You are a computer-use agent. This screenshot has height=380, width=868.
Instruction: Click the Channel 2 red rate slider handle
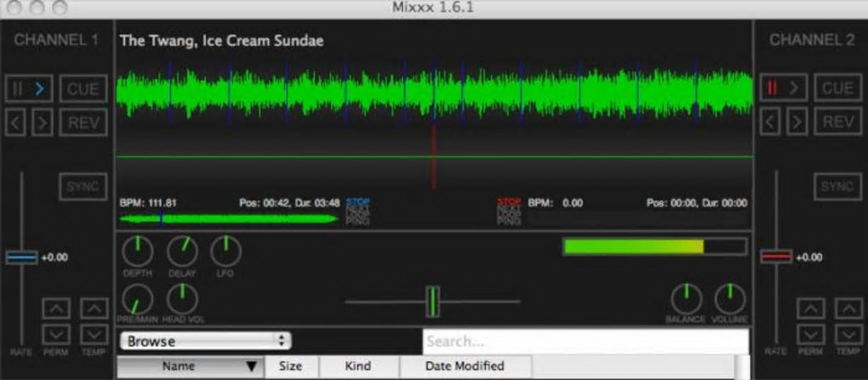point(776,257)
